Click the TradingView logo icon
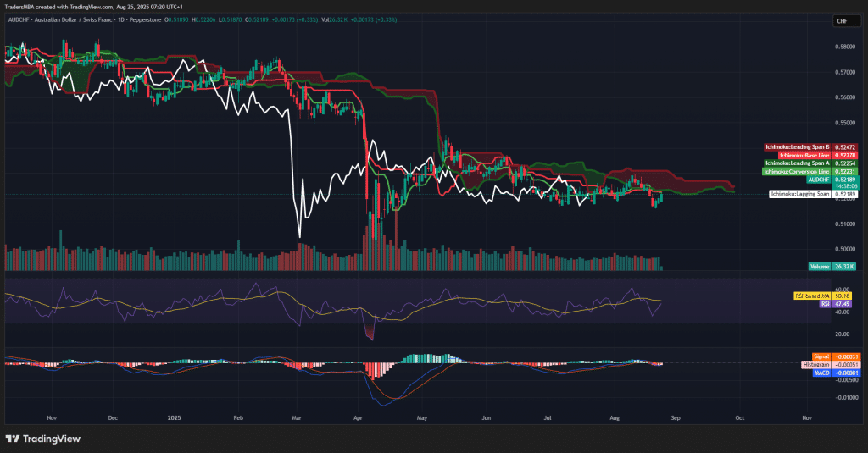This screenshot has height=453, width=868. (13, 438)
